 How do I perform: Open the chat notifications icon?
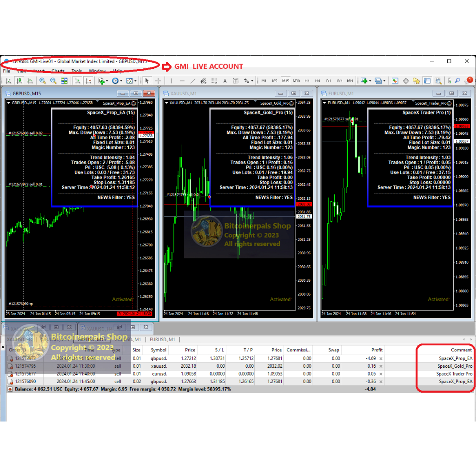tap(469, 80)
